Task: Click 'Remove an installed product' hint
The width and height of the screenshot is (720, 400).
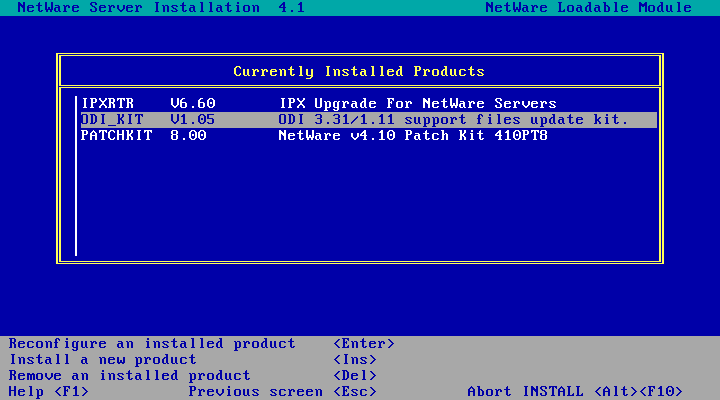Action: click(129, 376)
